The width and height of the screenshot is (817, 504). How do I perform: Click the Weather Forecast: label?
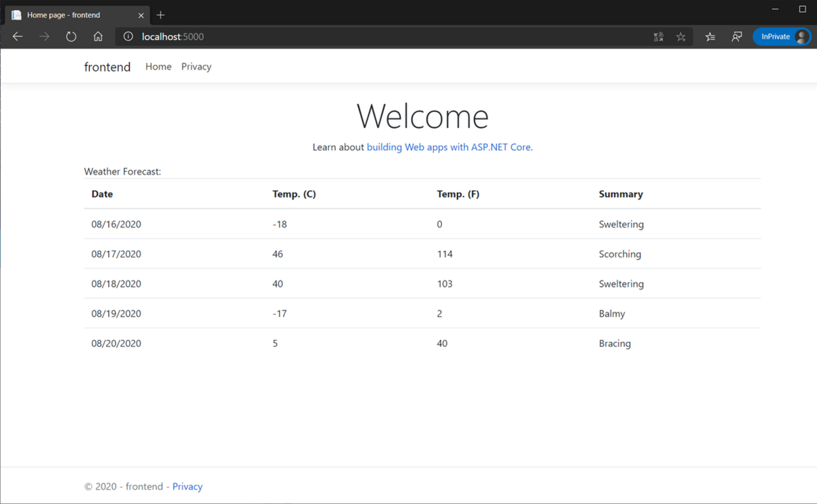[x=123, y=172]
